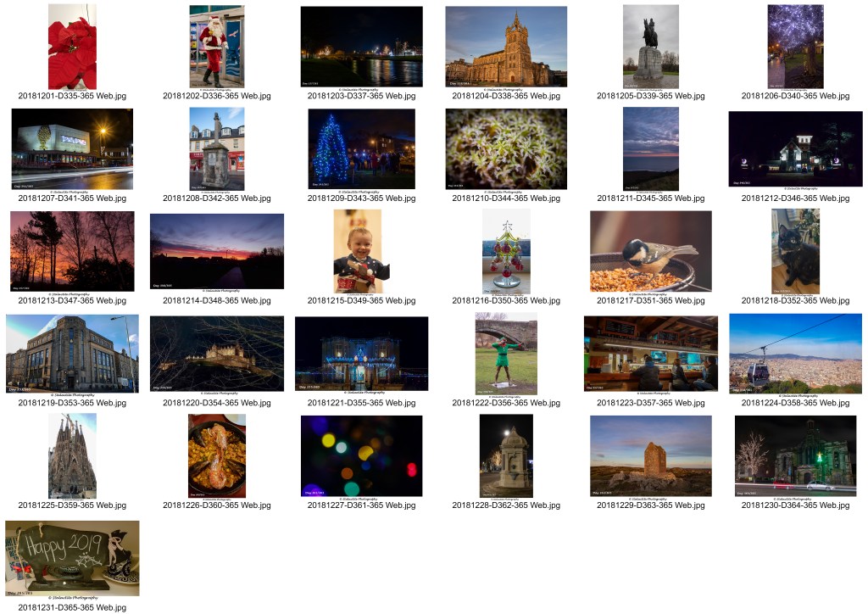Click the filename 20181203-D337-365 Web.jpg
Viewport: 868px width, 614px height.
click(x=361, y=97)
